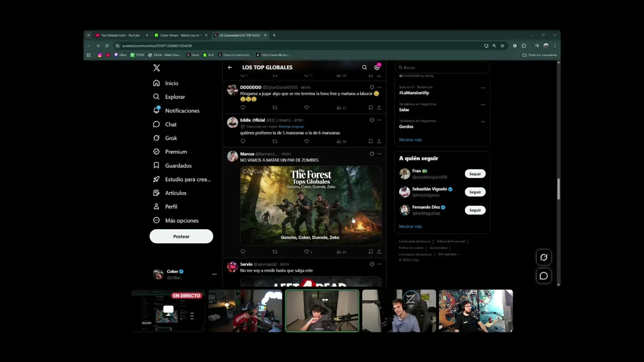Click the floating Grok button
Image resolution: width=644 pixels, height=362 pixels.
[x=543, y=257]
